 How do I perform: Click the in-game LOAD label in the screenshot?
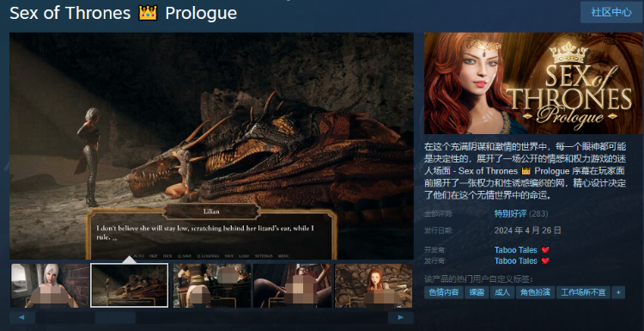point(244,256)
